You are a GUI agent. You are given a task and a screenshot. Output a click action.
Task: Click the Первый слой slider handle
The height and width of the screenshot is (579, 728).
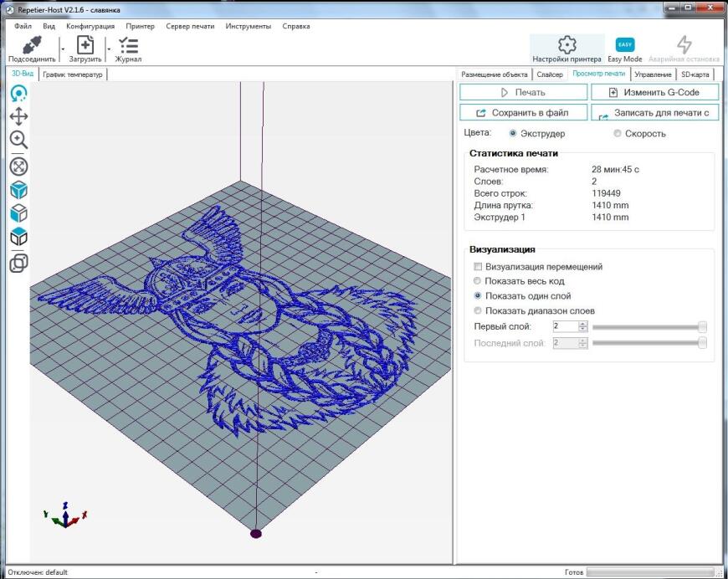(x=702, y=327)
